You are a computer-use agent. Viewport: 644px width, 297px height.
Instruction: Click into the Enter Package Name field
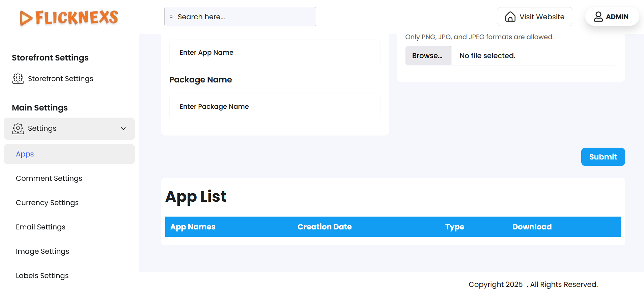(275, 106)
